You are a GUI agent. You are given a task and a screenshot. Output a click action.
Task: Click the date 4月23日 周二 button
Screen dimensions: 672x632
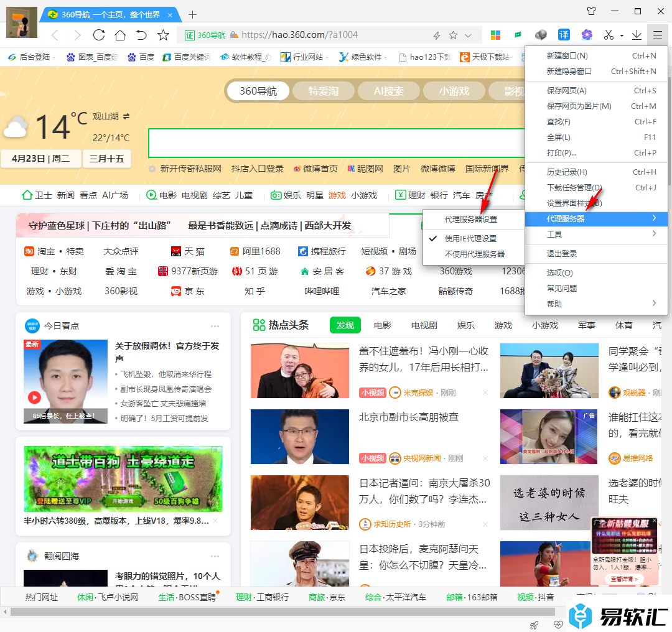40,159
